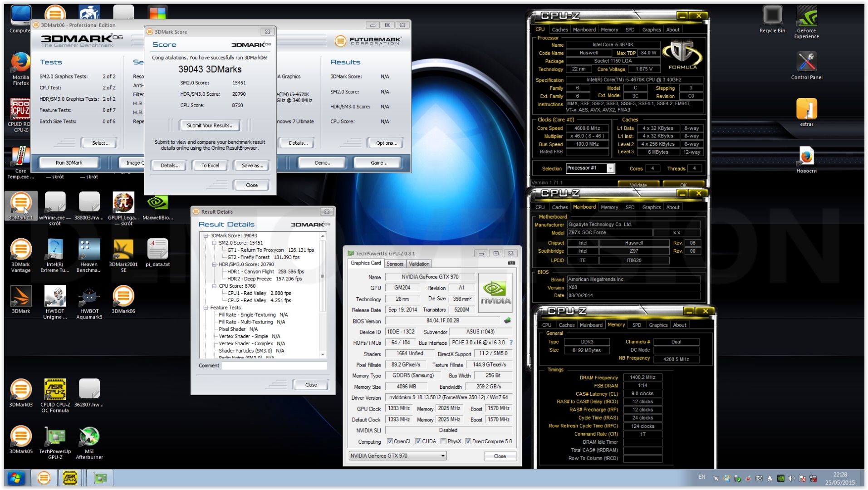Click Result Details scrollbar up arrow
The height and width of the screenshot is (490, 868).
323,236
